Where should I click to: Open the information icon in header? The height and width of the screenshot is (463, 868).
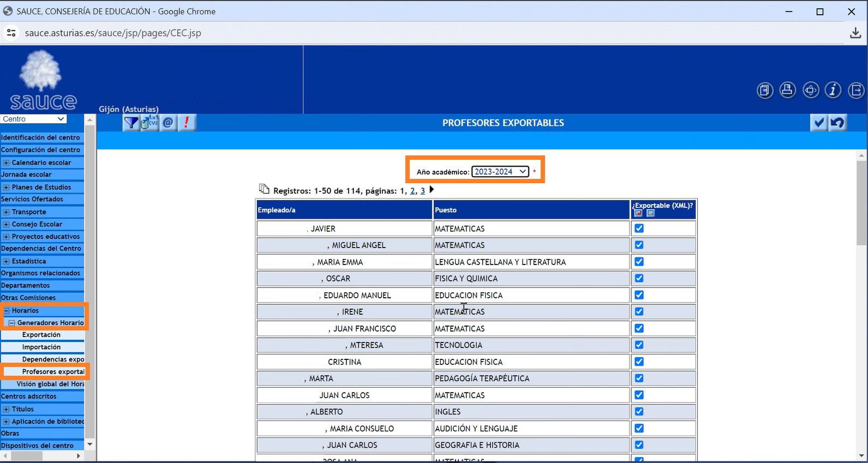pyautogui.click(x=833, y=90)
